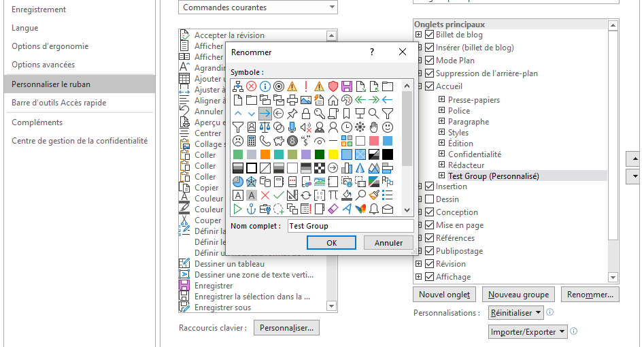
Task: Select the bookmark ribbon symbol
Action: (x=347, y=114)
